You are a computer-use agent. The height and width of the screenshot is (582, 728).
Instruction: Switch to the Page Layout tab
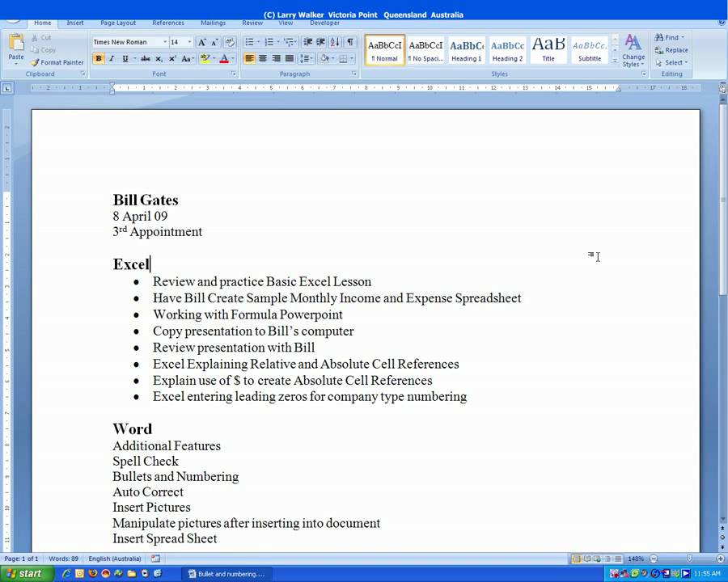tap(118, 23)
